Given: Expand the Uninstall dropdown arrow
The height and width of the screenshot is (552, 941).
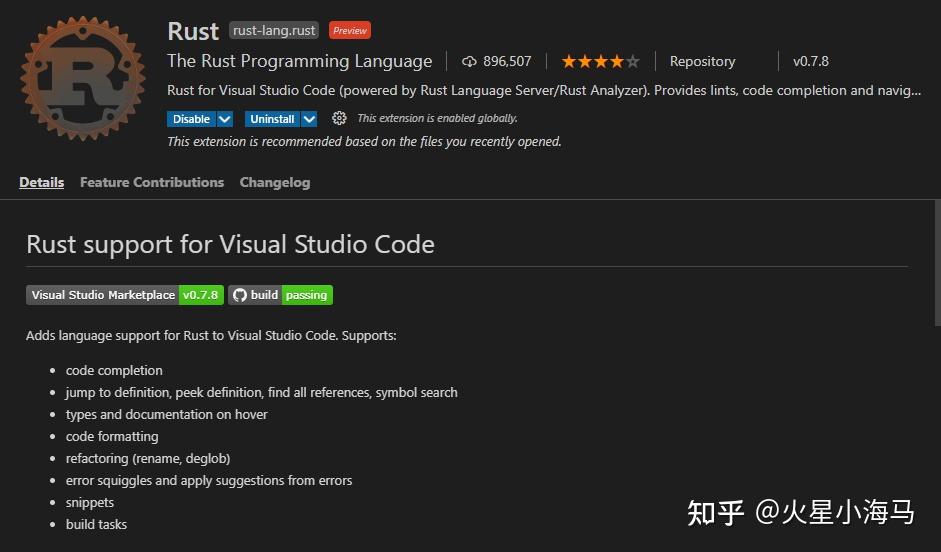Looking at the screenshot, I should coord(309,119).
